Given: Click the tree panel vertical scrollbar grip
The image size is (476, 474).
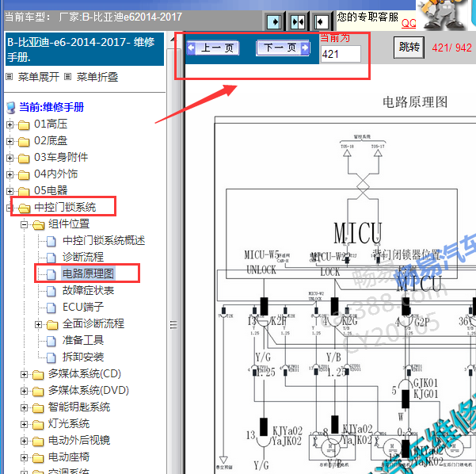Looking at the screenshot, I should tap(173, 324).
